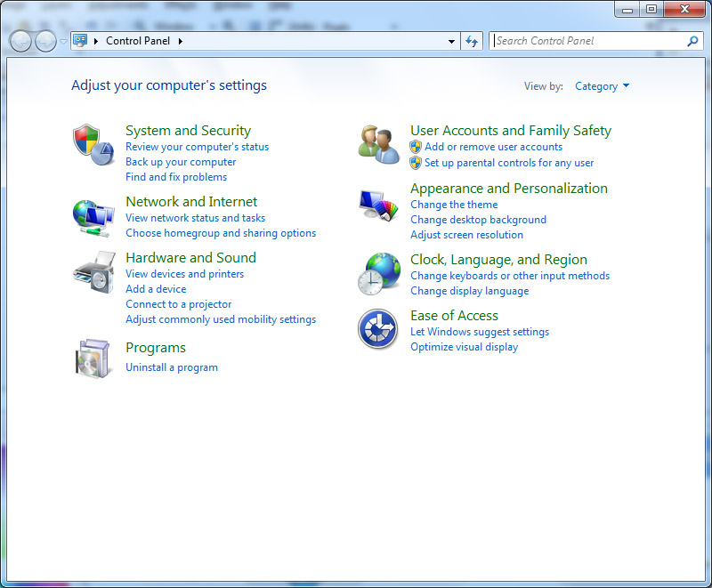Click the User Accounts people icon
The width and height of the screenshot is (712, 588).
coord(379,144)
